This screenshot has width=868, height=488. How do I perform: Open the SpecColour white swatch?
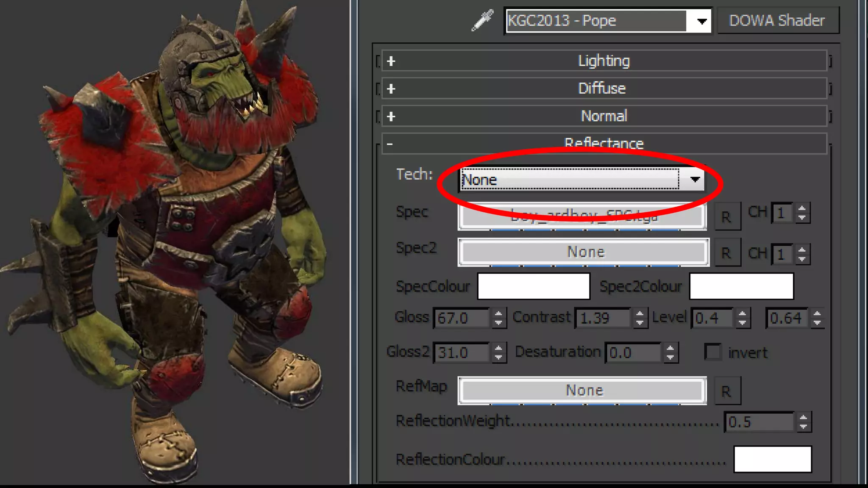[534, 286]
